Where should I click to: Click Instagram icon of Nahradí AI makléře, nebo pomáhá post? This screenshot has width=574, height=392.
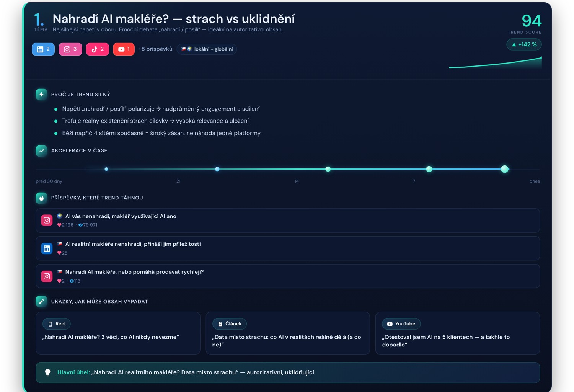47,276
